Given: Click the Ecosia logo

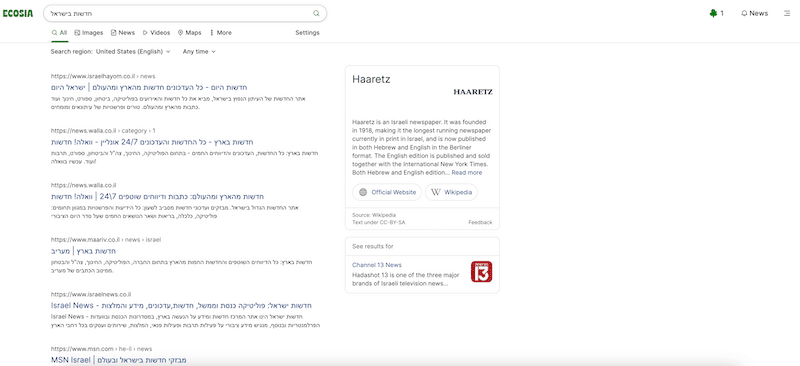Looking at the screenshot, I should pos(18,13).
